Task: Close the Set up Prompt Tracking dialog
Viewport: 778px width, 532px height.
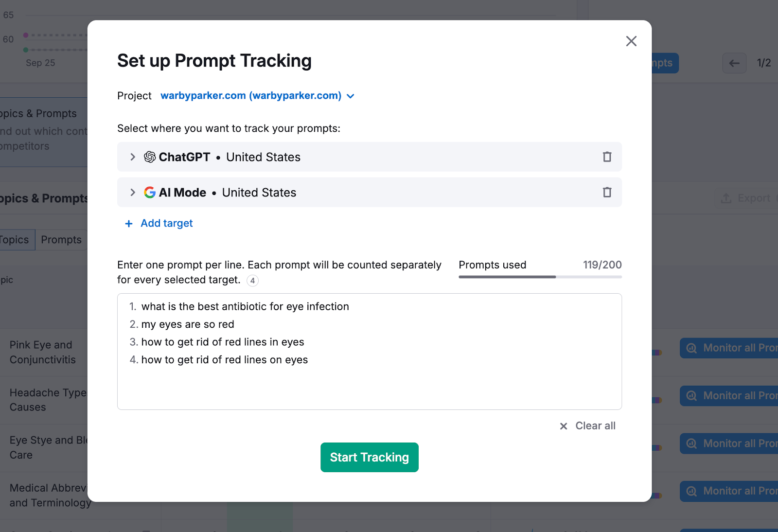Action: click(x=631, y=41)
